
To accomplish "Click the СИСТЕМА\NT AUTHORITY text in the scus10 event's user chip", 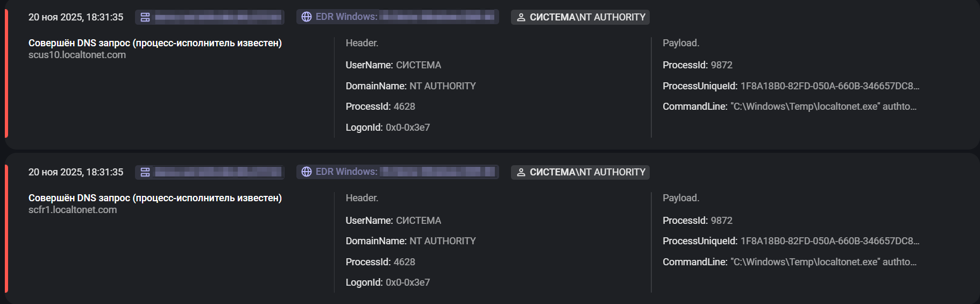I will click(587, 17).
